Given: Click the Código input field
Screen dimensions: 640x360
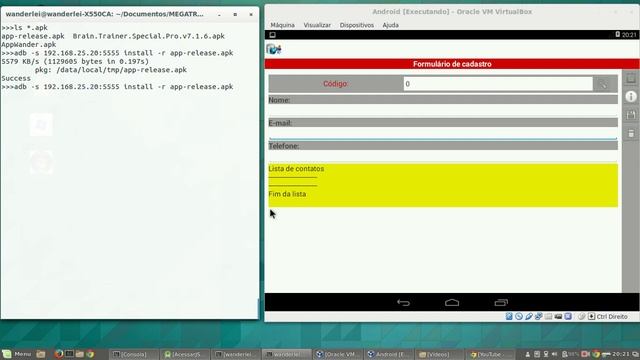Looking at the screenshot, I should [498, 84].
